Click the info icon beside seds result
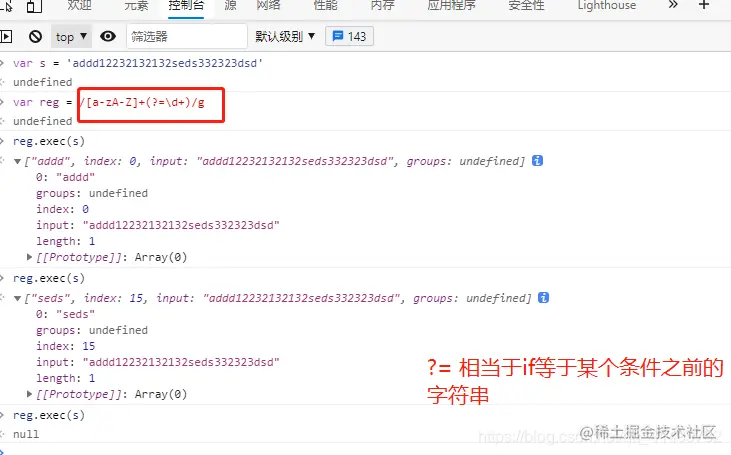 543,297
